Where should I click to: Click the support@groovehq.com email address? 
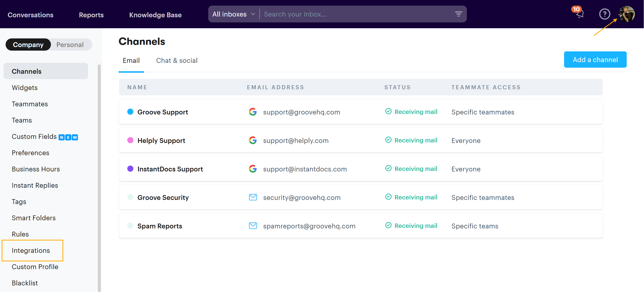pos(302,112)
